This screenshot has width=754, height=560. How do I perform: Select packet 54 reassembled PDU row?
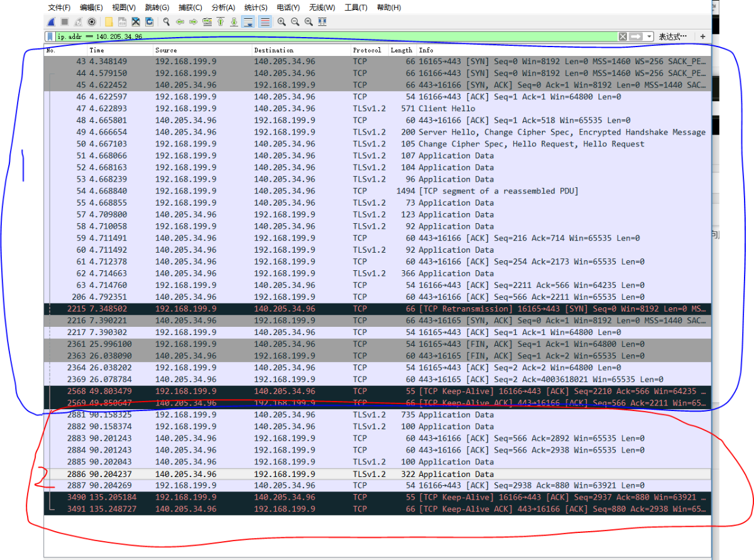pos(378,191)
